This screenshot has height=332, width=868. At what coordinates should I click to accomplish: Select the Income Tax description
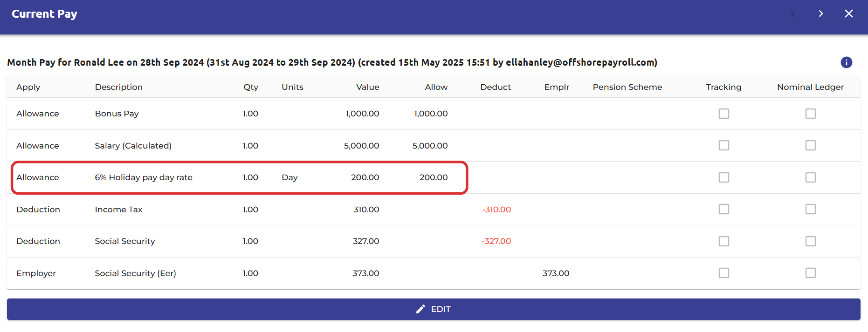click(x=118, y=210)
